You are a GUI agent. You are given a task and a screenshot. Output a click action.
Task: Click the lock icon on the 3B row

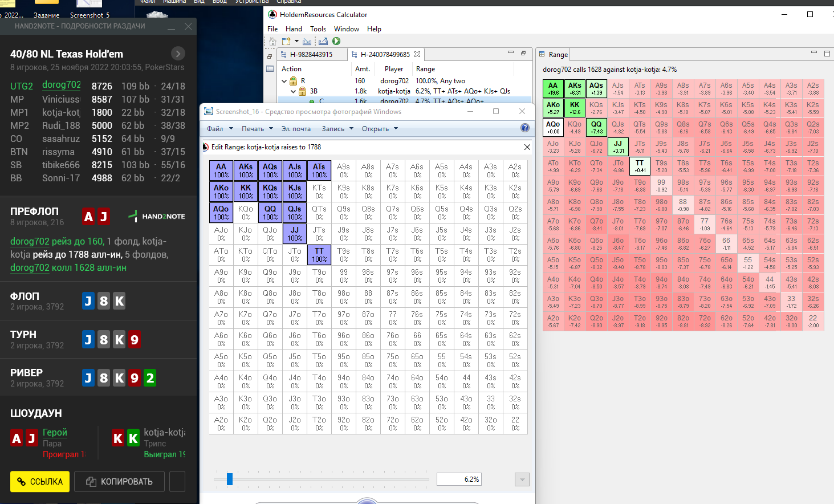tap(303, 91)
